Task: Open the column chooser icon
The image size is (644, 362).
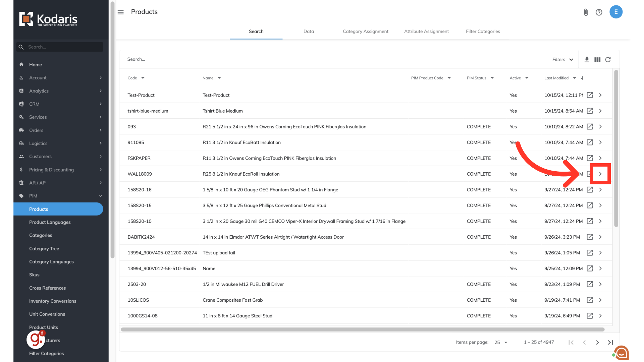Action: tap(597, 59)
